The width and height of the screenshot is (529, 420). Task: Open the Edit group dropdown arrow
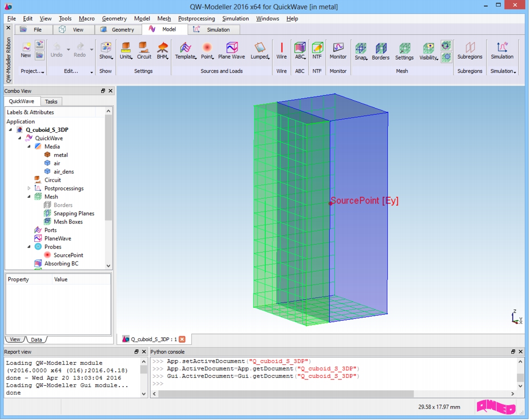(x=91, y=72)
